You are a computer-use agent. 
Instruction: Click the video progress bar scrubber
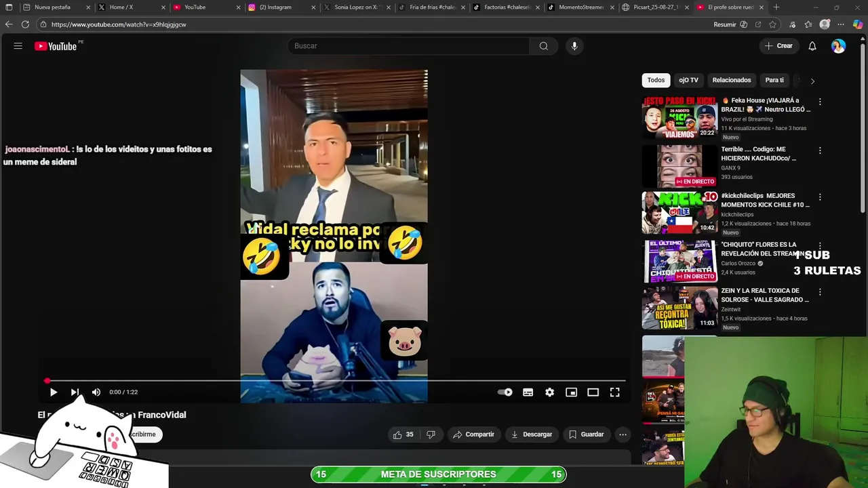tap(47, 381)
